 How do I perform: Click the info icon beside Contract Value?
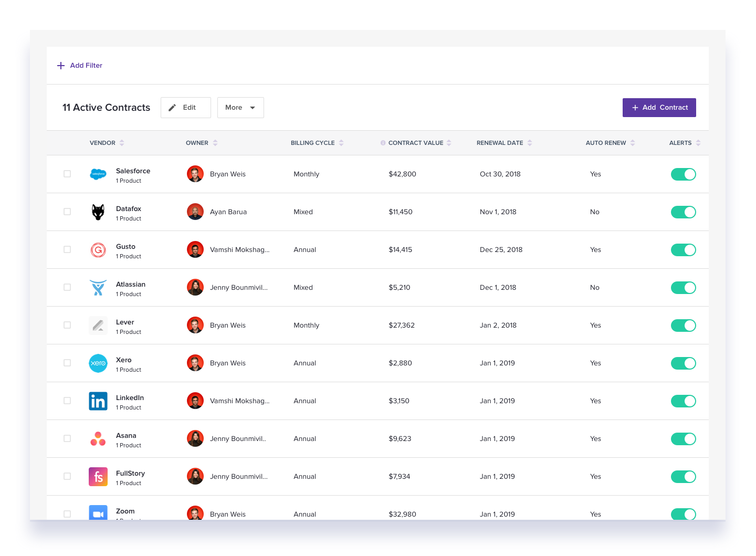[383, 143]
